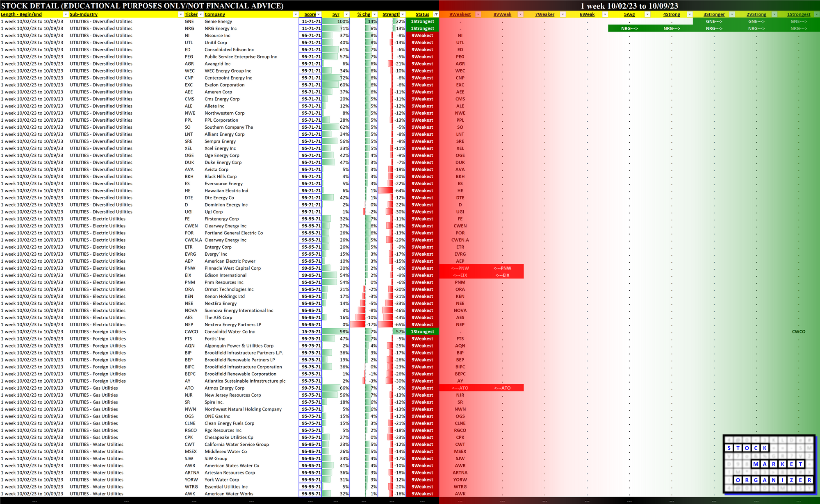820x504 pixels.
Task: Click the active filter icon on Status column
Action: 436,14
